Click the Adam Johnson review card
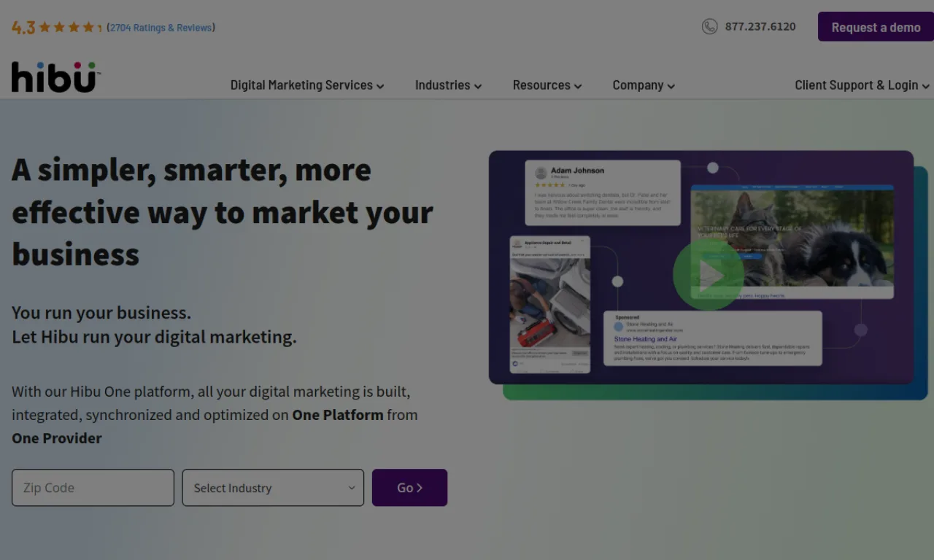This screenshot has height=560, width=934. [x=603, y=193]
